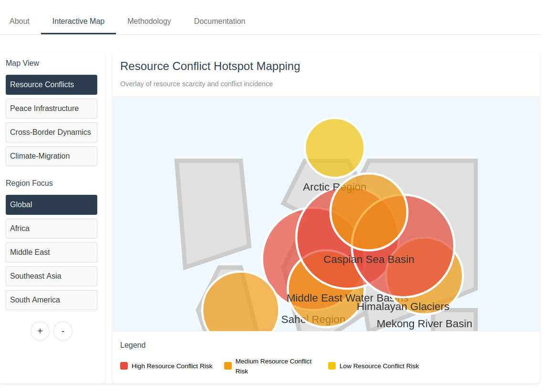Click the yellow Low Resource Conflict Risk swatch
547x392 pixels.
coord(332,366)
